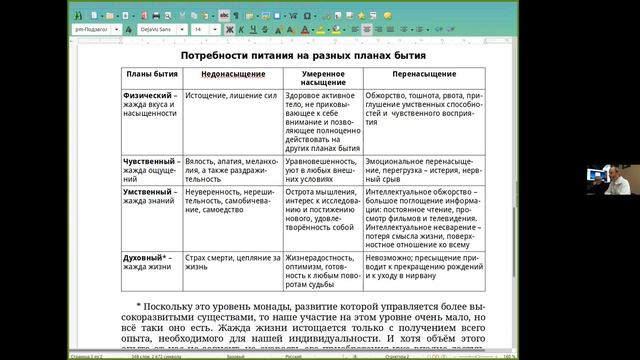Viewport: 640px width, 360px height.
Task: Open the font size dropdown arrow
Action: tap(215, 29)
